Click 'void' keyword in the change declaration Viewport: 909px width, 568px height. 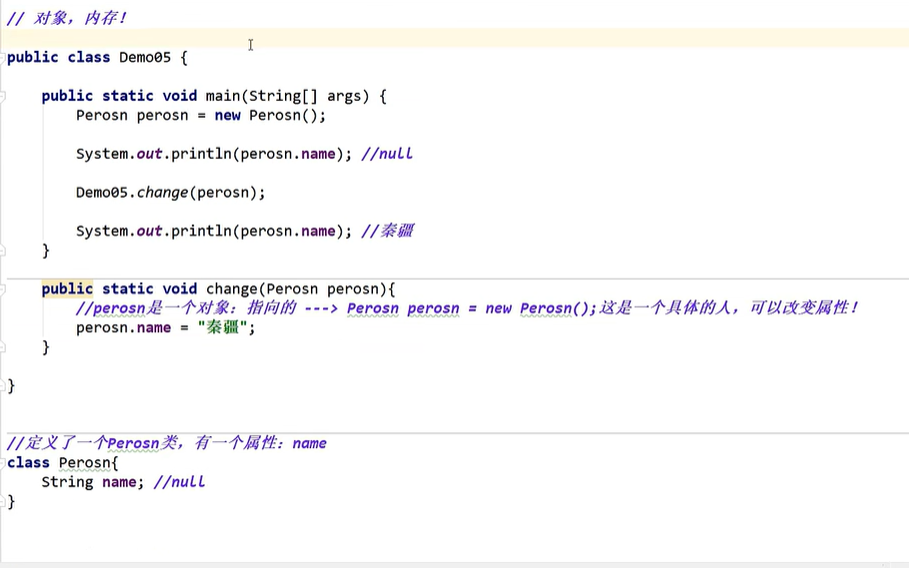click(180, 289)
